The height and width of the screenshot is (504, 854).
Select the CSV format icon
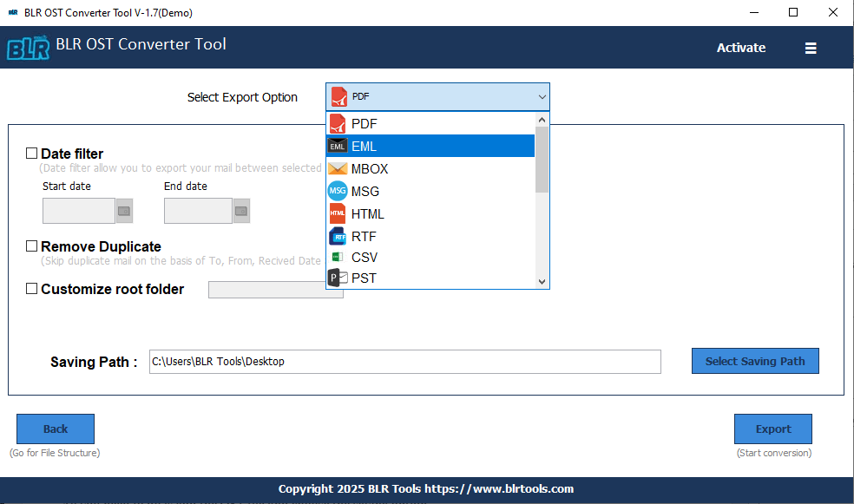338,257
